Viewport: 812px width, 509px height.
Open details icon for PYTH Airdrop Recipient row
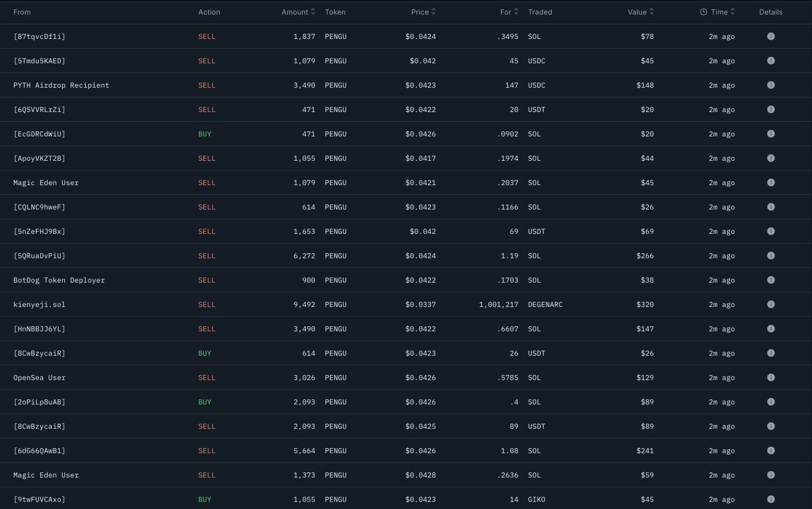click(x=771, y=85)
